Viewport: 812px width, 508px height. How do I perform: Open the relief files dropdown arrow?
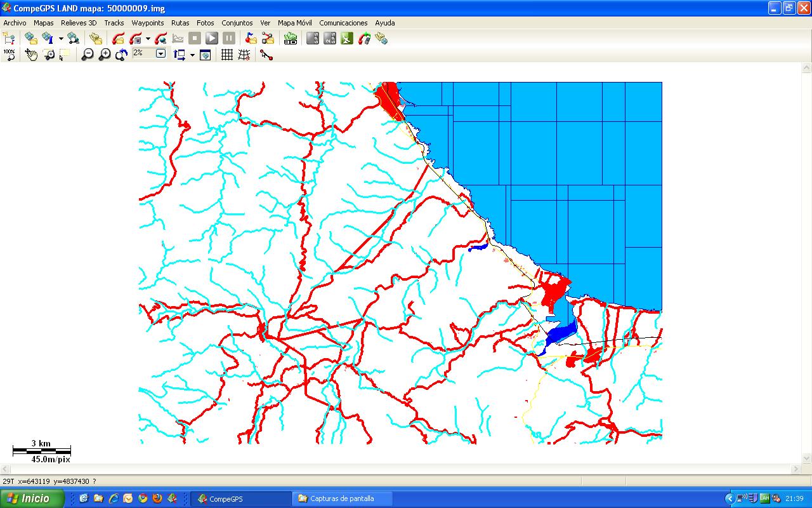tap(60, 38)
